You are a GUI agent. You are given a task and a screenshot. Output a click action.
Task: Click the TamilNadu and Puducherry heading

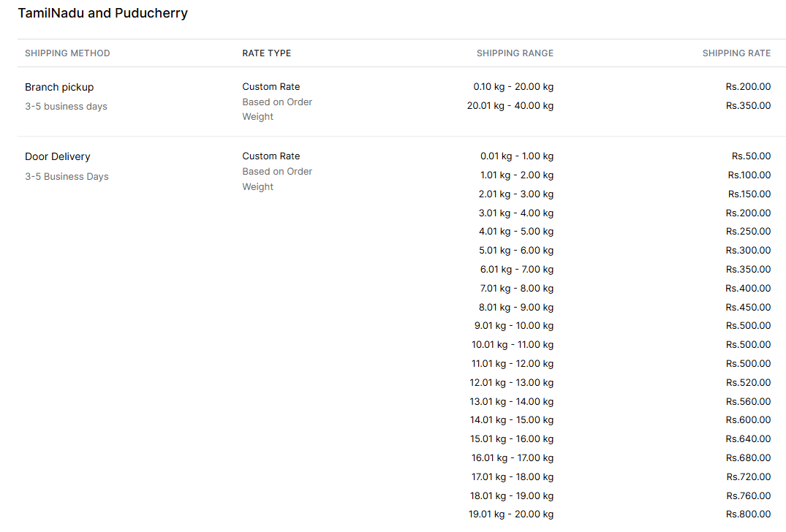[x=102, y=13]
